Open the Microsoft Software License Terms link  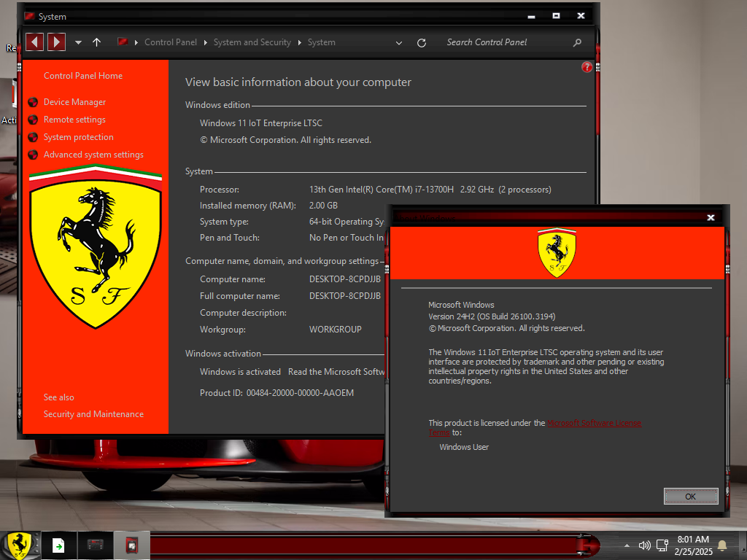tap(594, 423)
